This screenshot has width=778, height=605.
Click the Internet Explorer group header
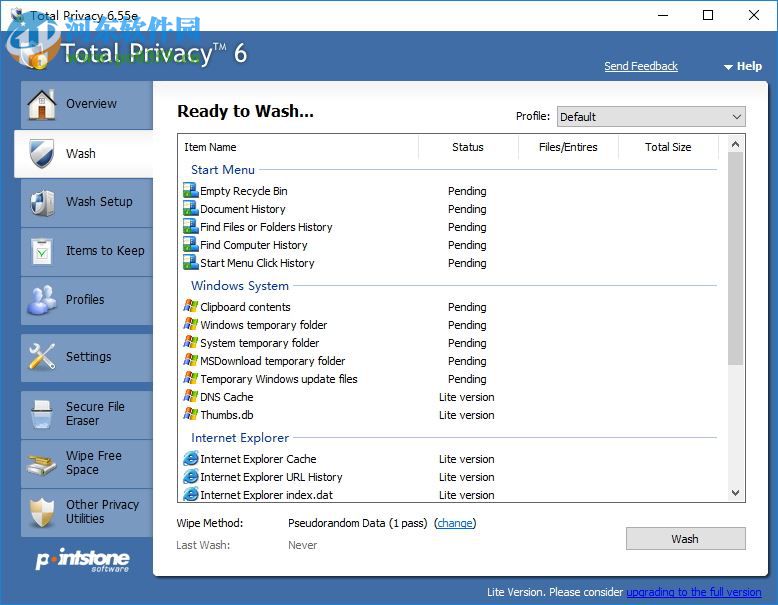pos(240,438)
